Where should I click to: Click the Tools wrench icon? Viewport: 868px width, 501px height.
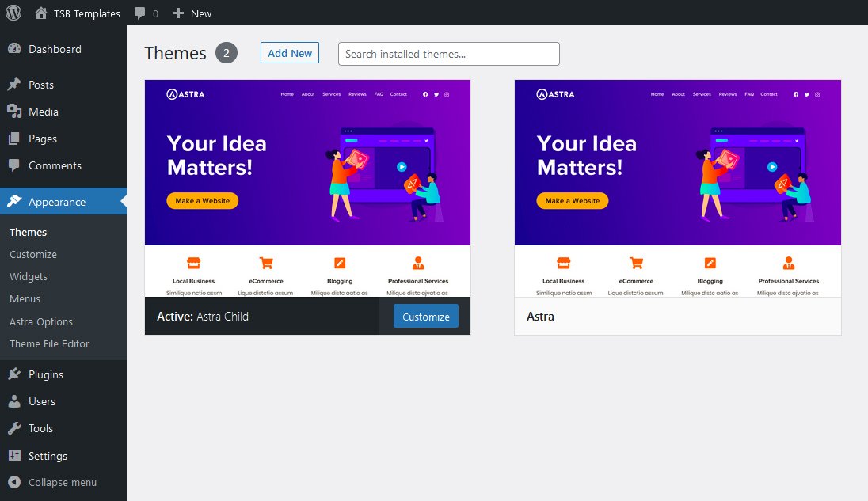(14, 428)
